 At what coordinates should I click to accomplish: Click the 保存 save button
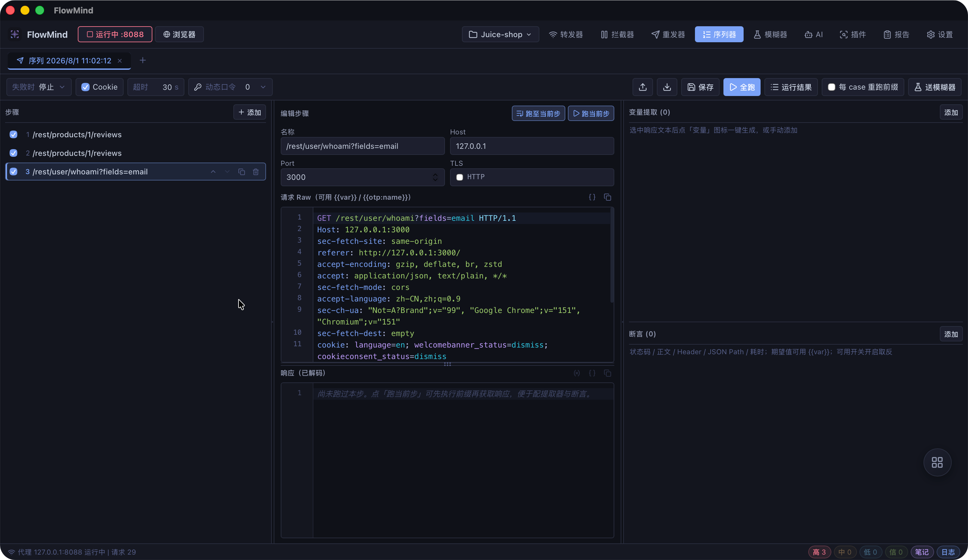pyautogui.click(x=700, y=87)
